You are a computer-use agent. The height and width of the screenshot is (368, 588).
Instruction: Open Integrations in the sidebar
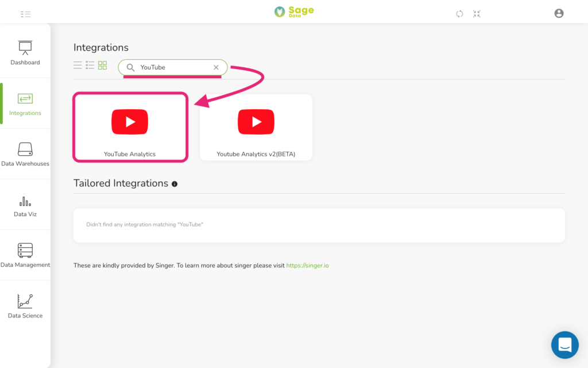coord(25,103)
